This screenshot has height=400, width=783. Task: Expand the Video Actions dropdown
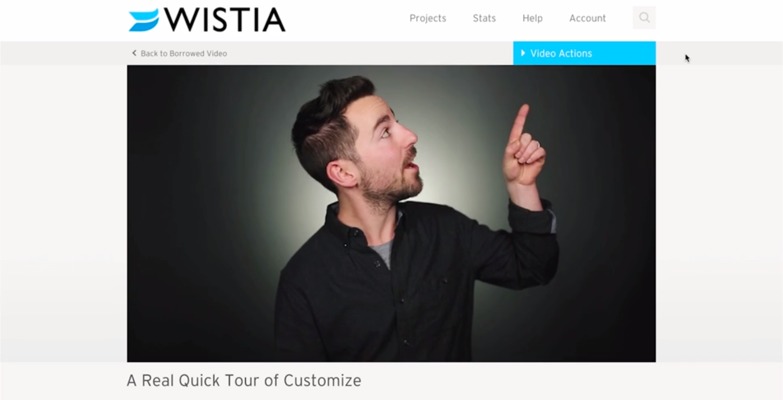click(584, 53)
